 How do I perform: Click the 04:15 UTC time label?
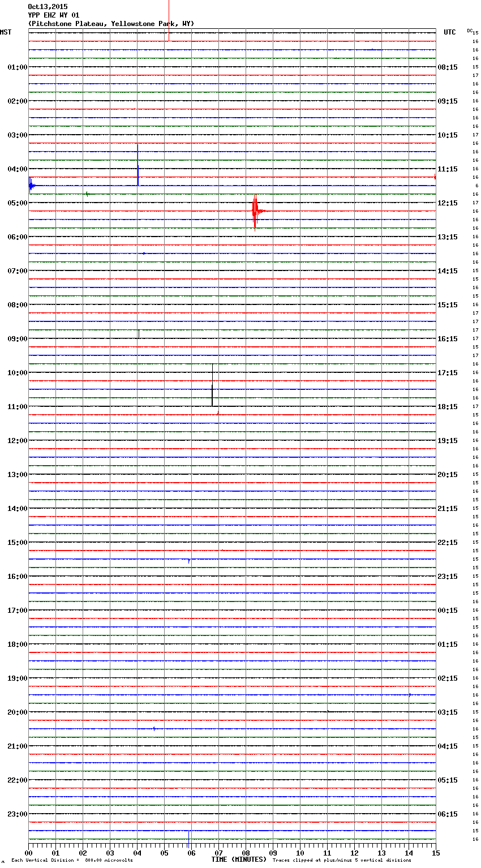pos(448,746)
